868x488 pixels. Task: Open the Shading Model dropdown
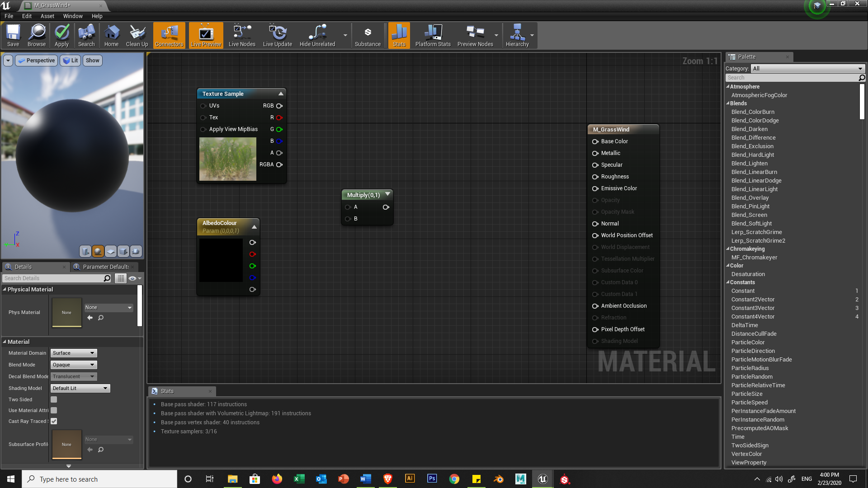coord(80,388)
